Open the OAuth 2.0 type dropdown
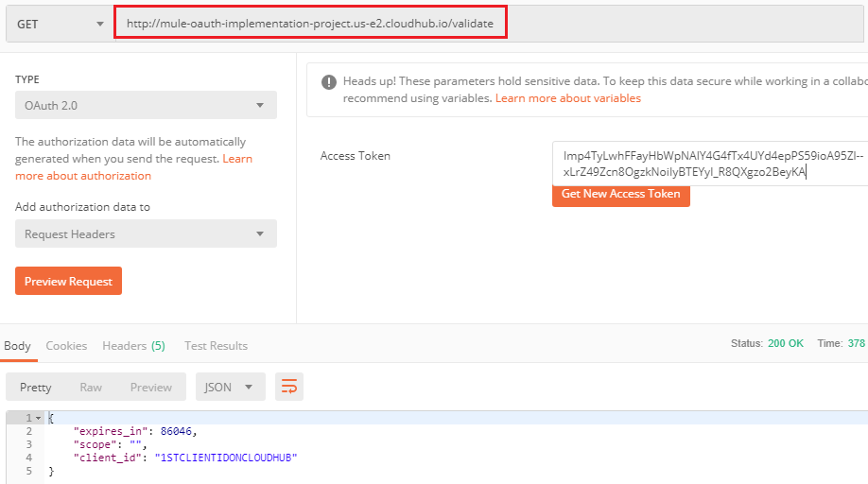868x484 pixels. click(146, 105)
